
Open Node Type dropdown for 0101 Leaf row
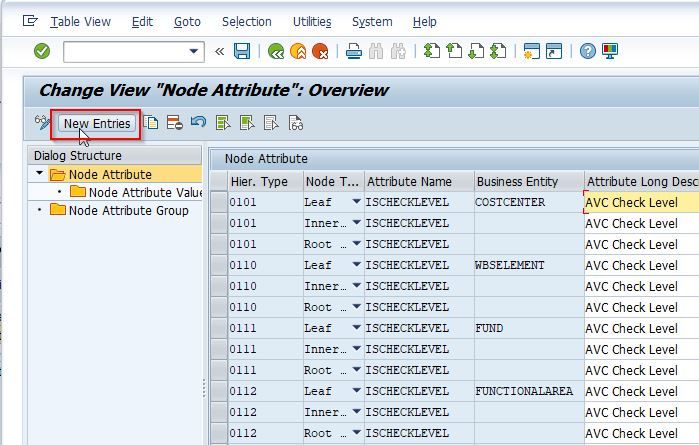[357, 202]
